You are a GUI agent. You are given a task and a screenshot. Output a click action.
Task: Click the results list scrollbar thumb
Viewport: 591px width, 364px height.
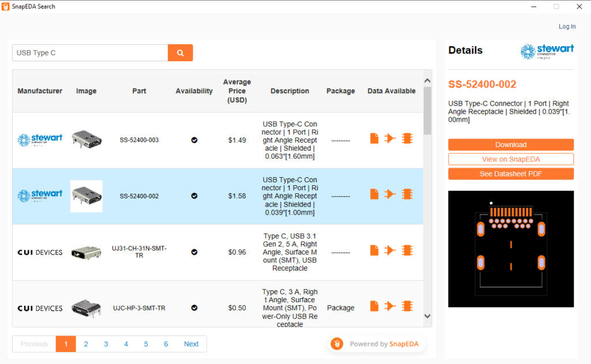click(427, 110)
